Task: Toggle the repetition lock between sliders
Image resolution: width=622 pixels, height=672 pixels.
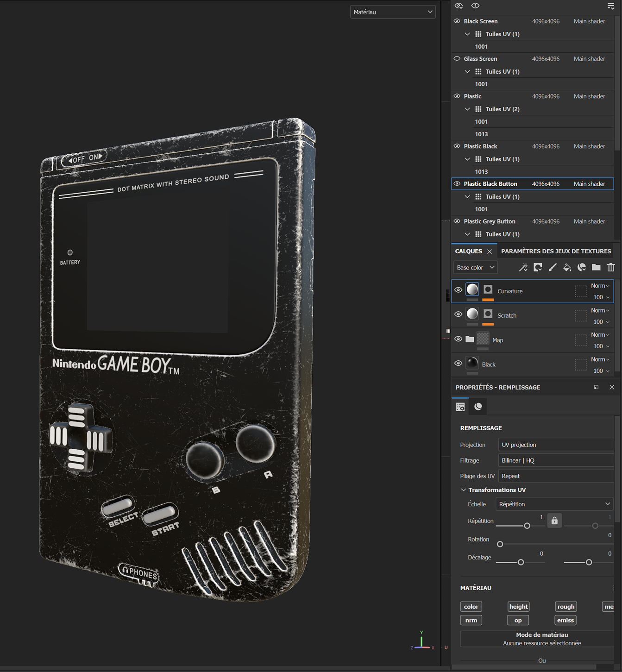Action: (554, 520)
